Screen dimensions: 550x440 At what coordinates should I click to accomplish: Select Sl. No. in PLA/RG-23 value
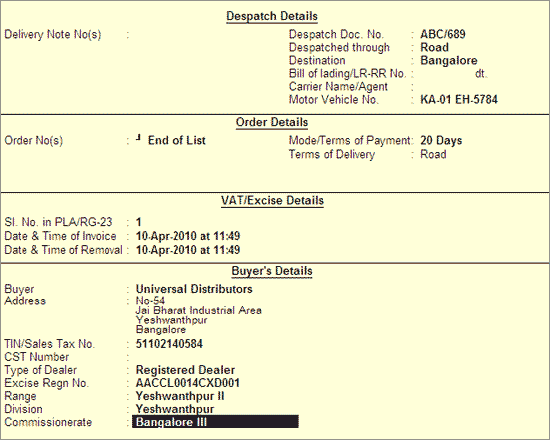click(139, 222)
